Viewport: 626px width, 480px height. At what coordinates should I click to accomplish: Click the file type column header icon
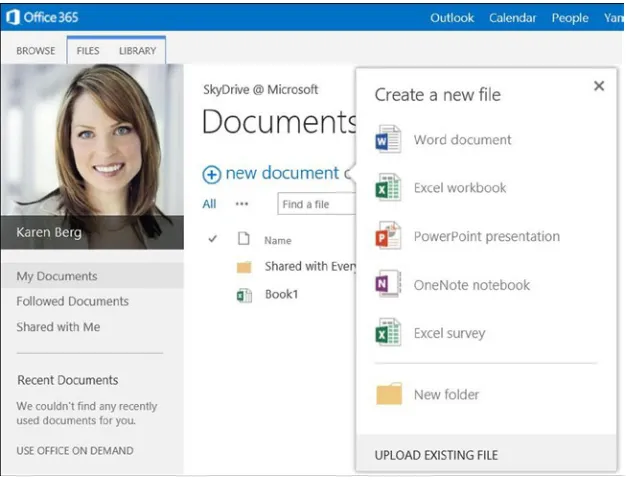point(244,238)
